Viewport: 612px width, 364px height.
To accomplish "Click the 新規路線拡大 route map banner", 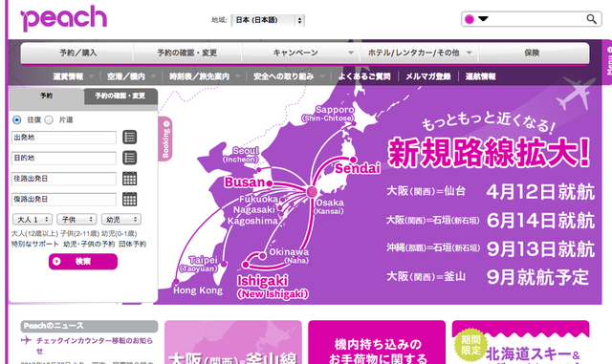I will coord(381,195).
